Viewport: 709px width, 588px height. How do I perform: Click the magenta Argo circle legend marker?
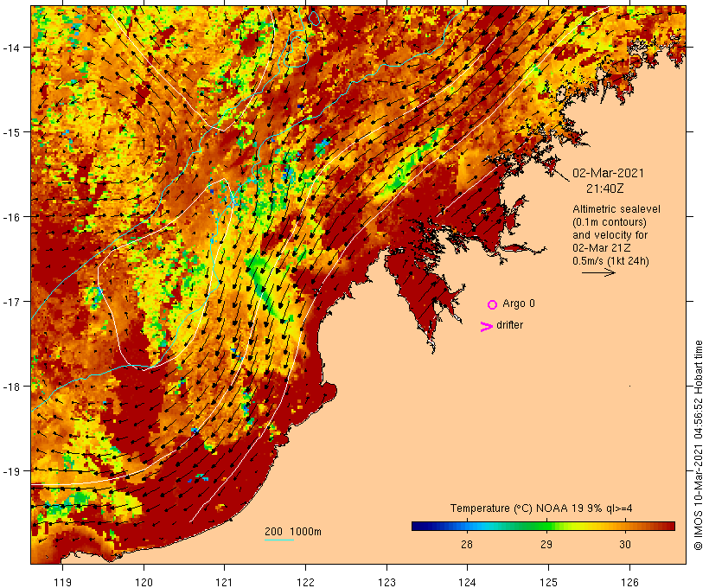click(493, 304)
